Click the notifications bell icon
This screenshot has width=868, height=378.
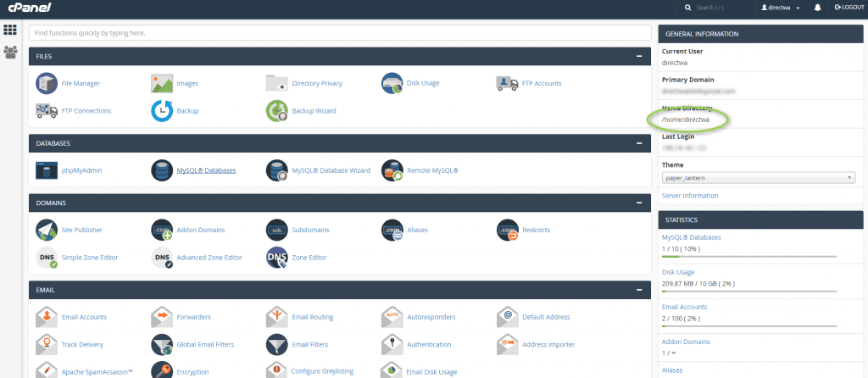pyautogui.click(x=817, y=8)
